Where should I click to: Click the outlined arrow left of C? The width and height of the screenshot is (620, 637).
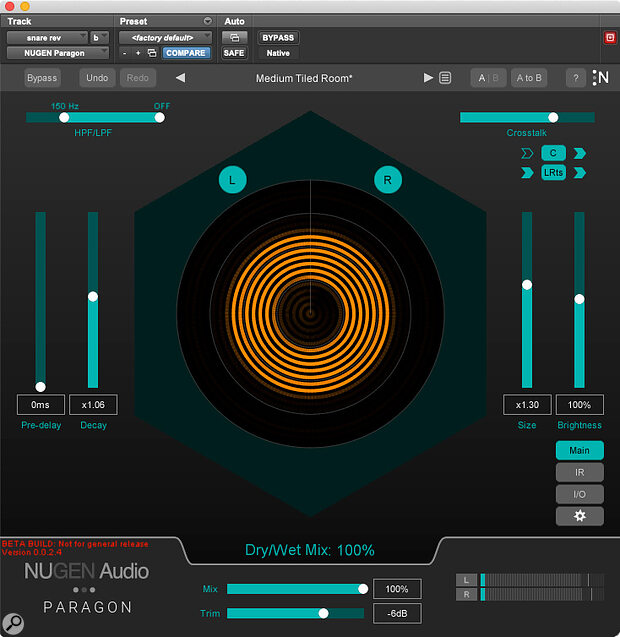(527, 154)
